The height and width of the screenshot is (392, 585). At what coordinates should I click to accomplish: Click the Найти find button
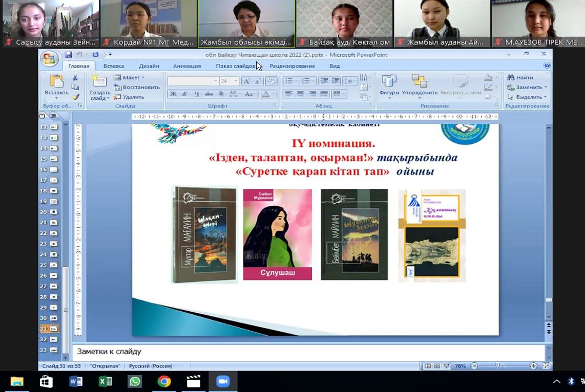(520, 77)
